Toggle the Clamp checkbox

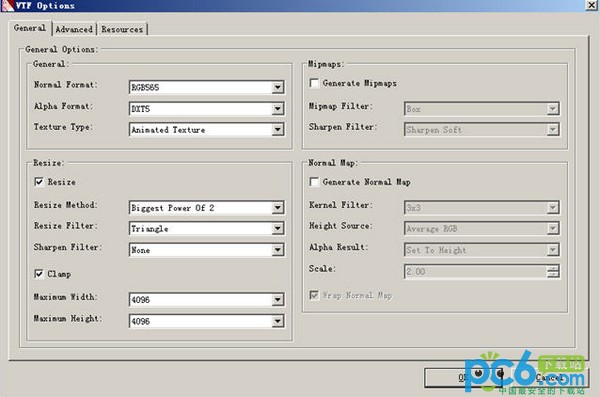click(39, 274)
